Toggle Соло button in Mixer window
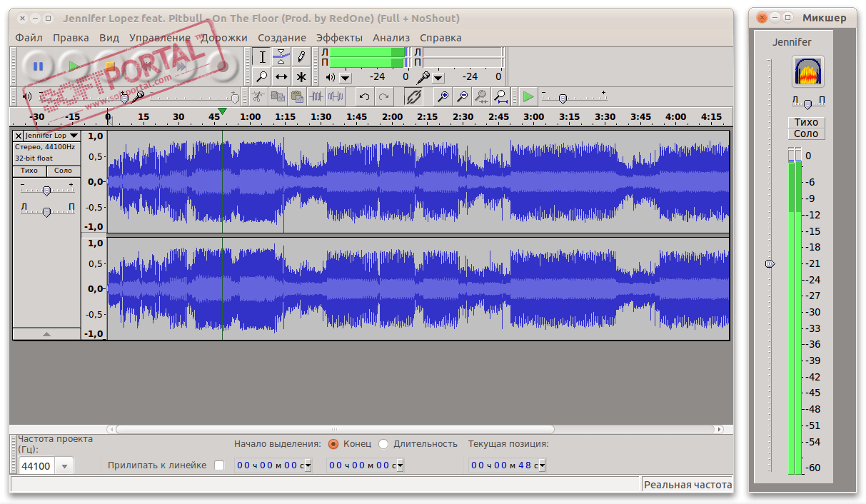This screenshot has height=504, width=866. pyautogui.click(x=806, y=134)
